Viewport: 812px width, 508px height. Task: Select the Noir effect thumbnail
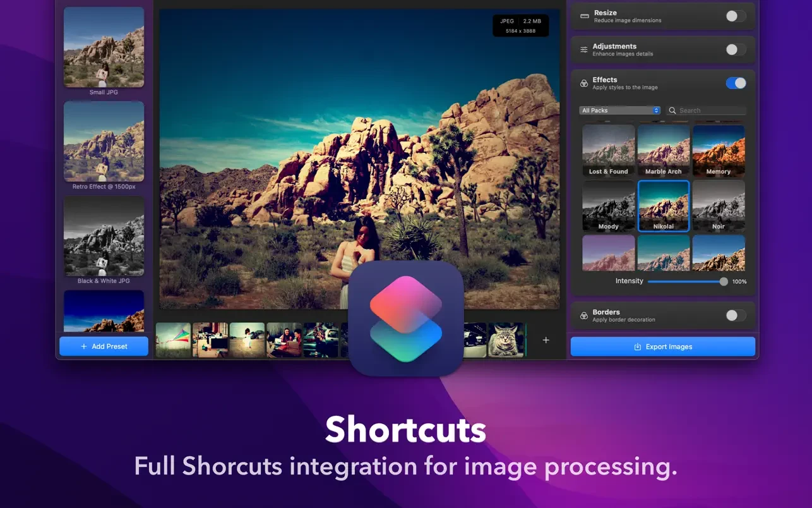click(719, 206)
